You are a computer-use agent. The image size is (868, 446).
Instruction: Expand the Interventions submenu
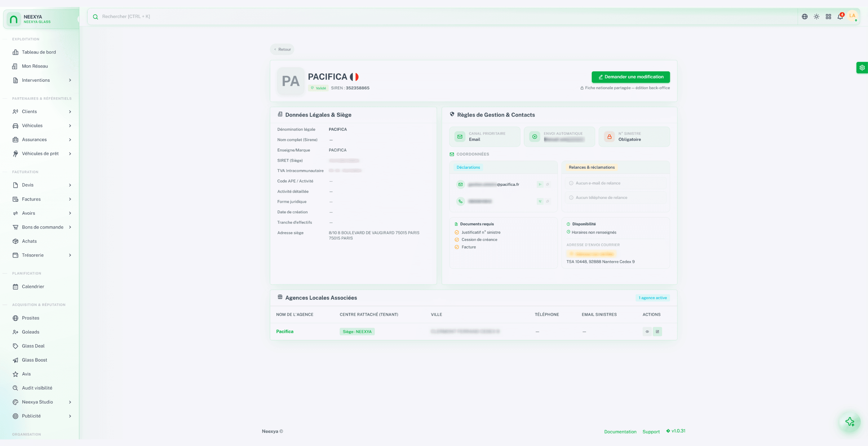coord(70,80)
